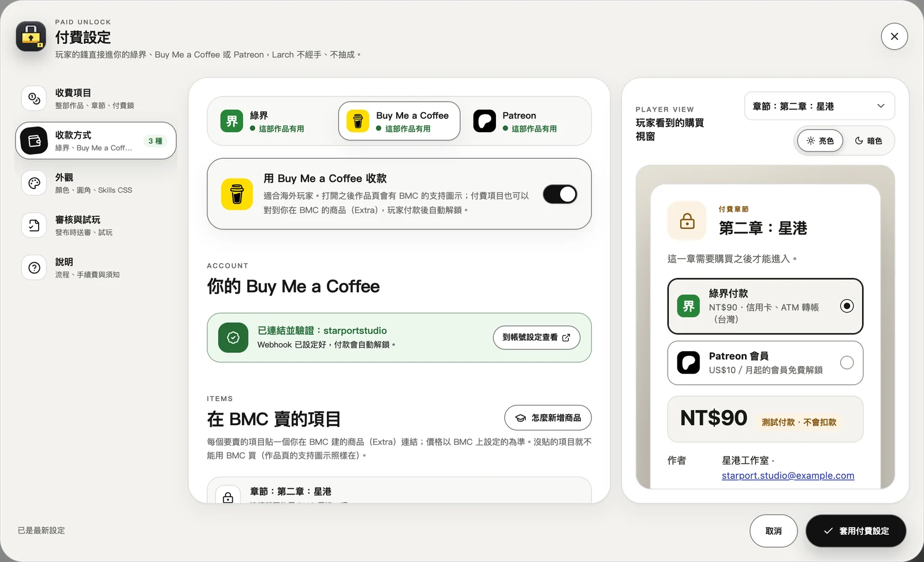
Task: Switch preview to 暗色 dark theme
Action: point(868,141)
